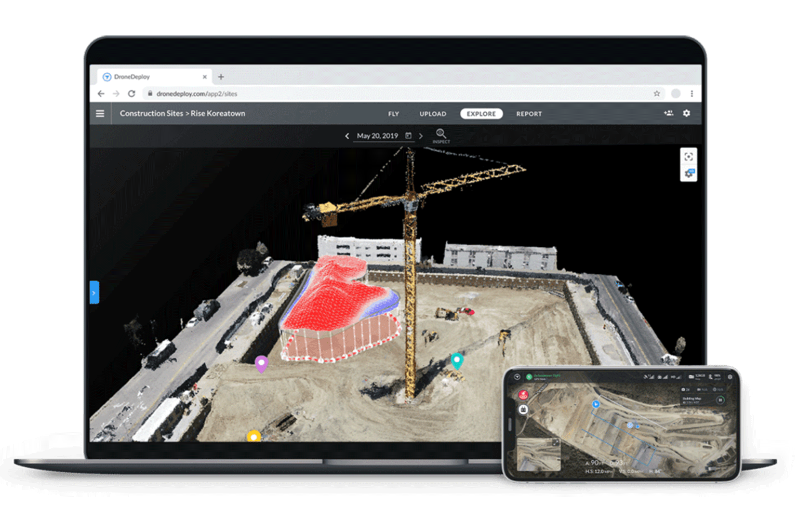798x532 pixels.
Task: Switch to the Upload tab
Action: [433, 114]
